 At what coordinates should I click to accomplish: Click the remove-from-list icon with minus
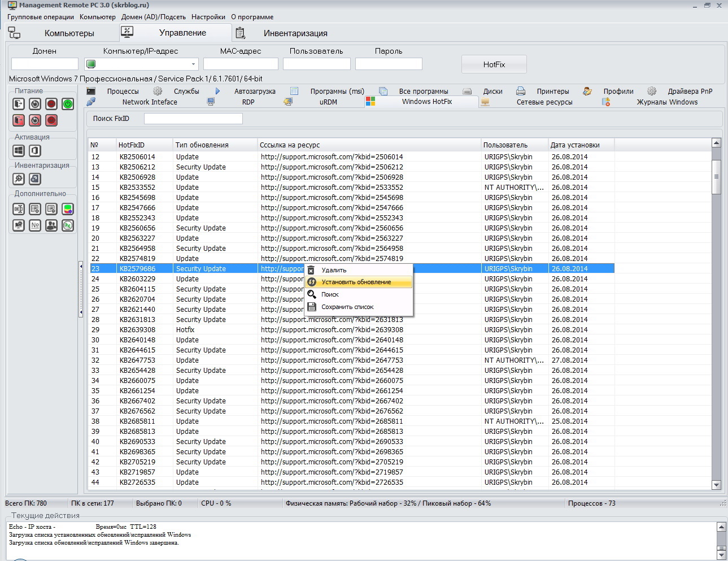[x=51, y=209]
